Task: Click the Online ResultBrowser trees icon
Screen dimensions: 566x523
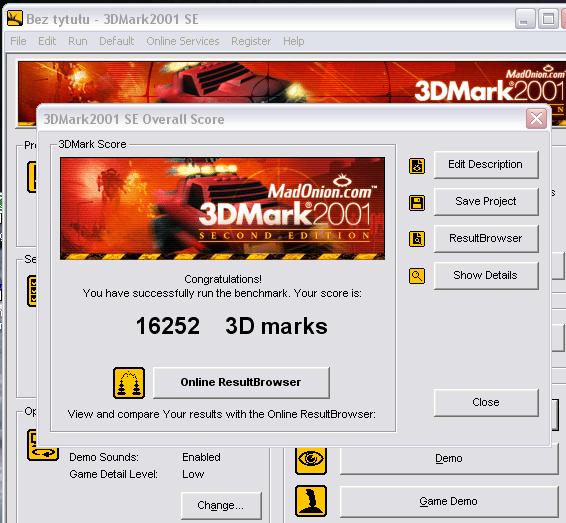Action: (x=129, y=383)
